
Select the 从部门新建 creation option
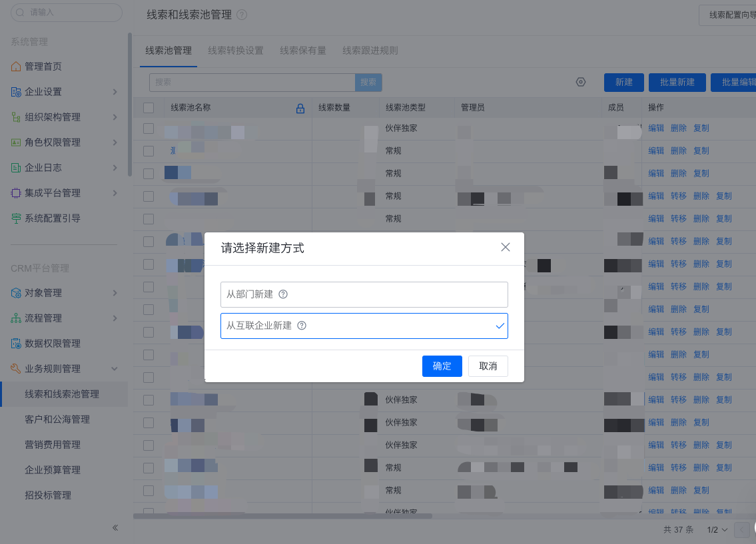[x=364, y=294]
